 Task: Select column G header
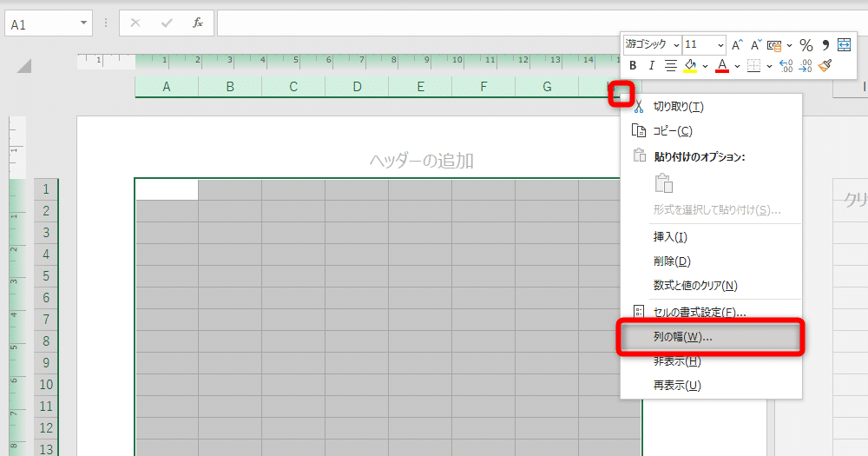pos(547,87)
